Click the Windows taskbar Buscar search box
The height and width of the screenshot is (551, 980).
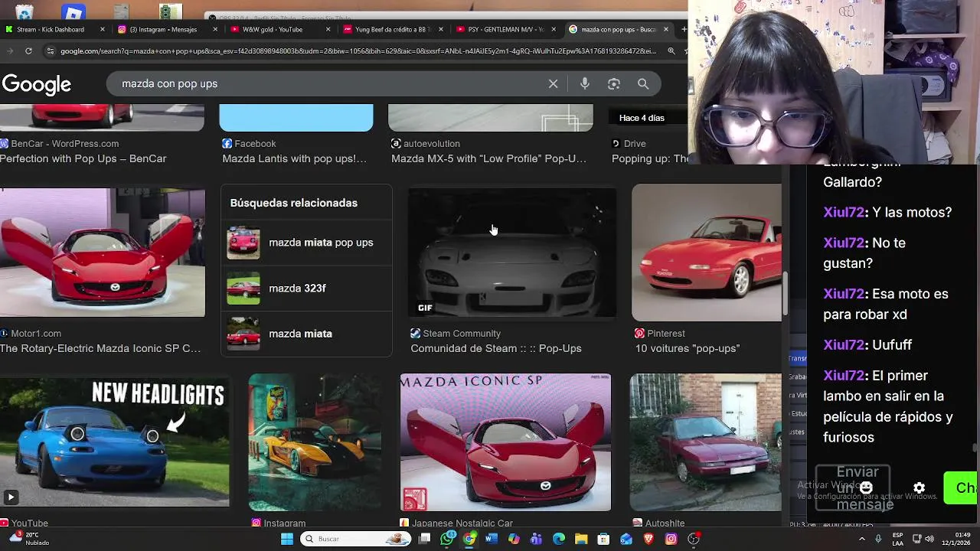pos(356,539)
